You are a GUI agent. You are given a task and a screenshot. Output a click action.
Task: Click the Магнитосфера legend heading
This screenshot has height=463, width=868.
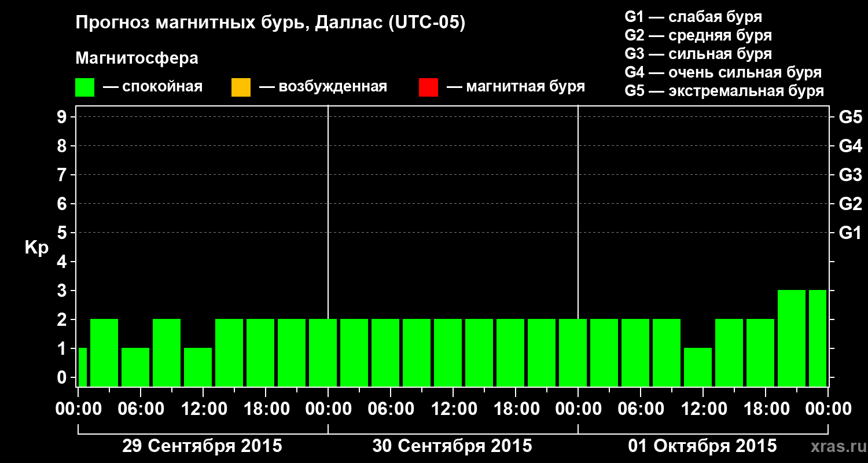click(137, 58)
